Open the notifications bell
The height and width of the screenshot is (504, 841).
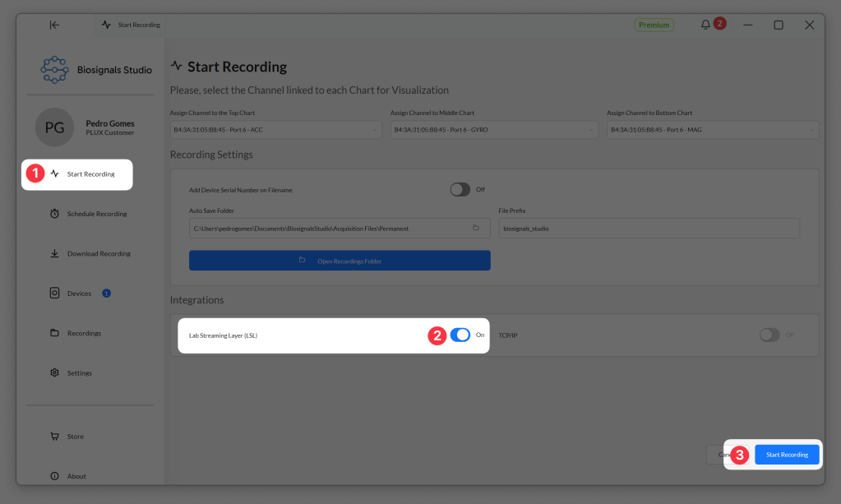coord(705,25)
